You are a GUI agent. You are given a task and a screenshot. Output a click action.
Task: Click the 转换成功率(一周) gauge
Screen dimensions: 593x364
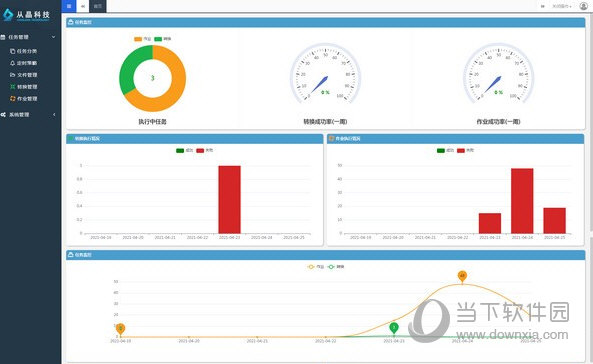click(x=325, y=74)
